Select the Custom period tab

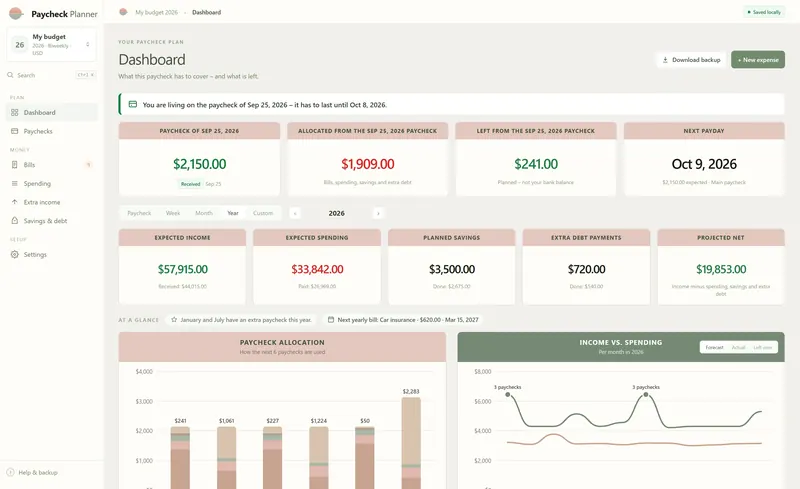pos(263,213)
